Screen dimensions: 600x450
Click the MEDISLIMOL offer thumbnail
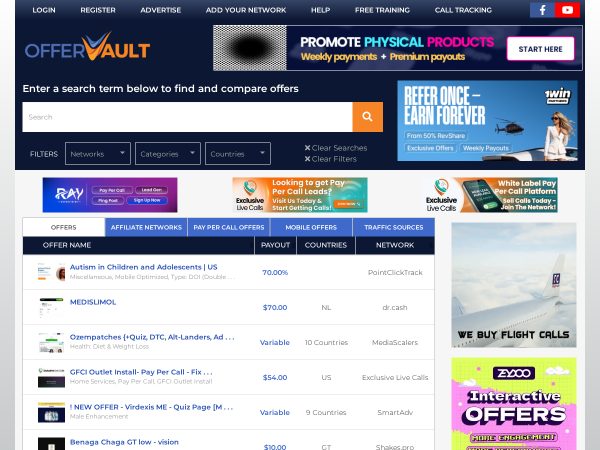[x=51, y=307]
